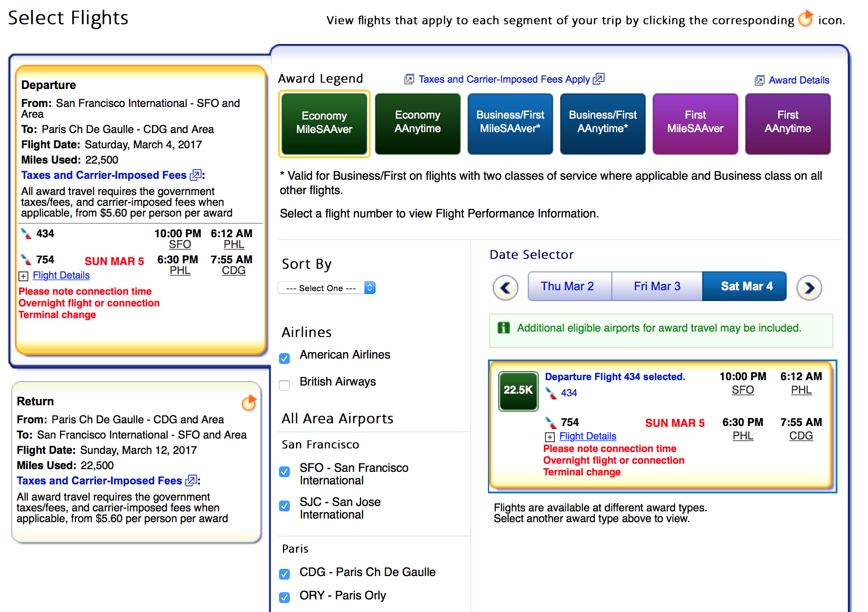This screenshot has height=612, width=868.
Task: Click 'SUN MAR 5' label in Departure panel
Action: pos(114,262)
